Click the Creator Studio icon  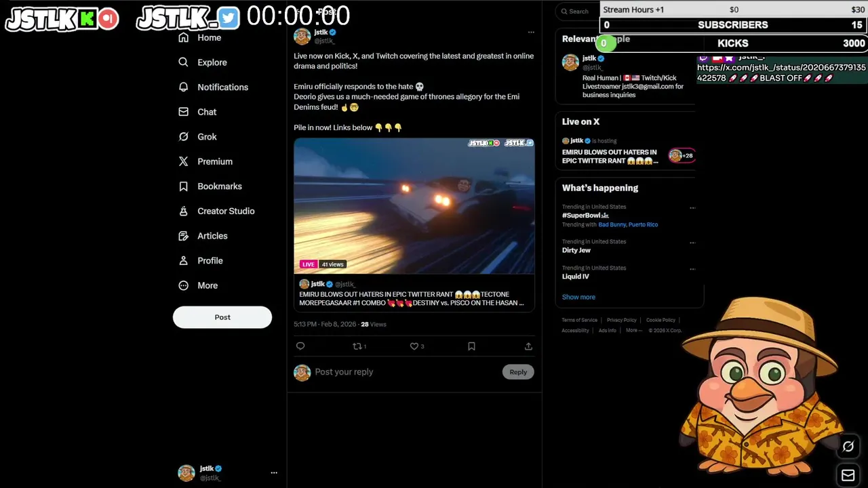pos(183,211)
